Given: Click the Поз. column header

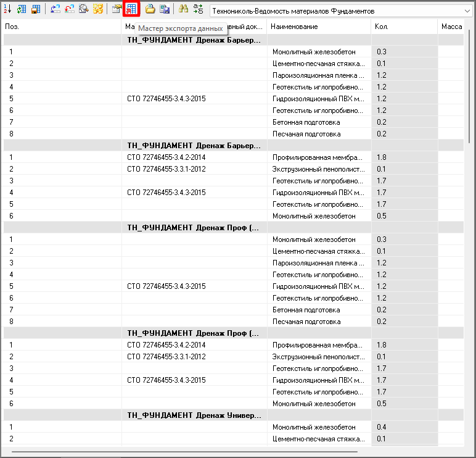Looking at the screenshot, I should pyautogui.click(x=62, y=27).
